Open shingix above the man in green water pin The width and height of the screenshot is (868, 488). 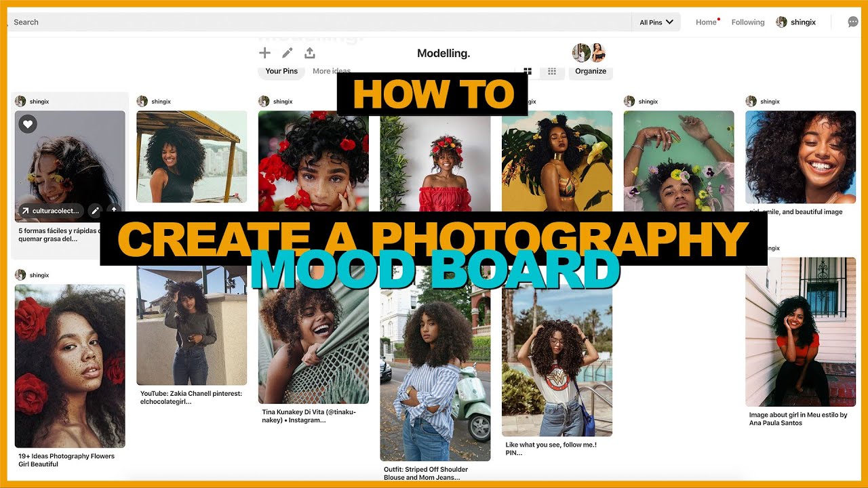pyautogui.click(x=648, y=102)
